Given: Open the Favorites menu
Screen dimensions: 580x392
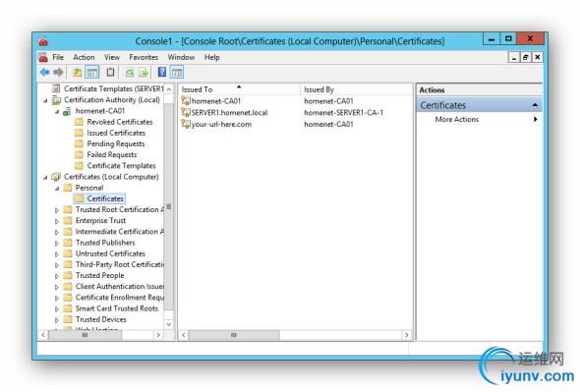Looking at the screenshot, I should [x=144, y=57].
